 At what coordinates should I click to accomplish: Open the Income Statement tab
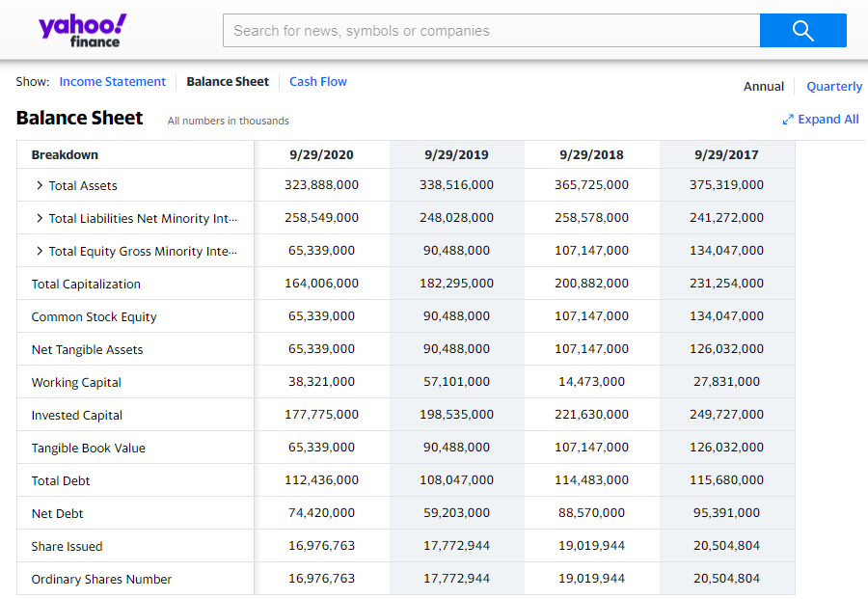click(113, 81)
